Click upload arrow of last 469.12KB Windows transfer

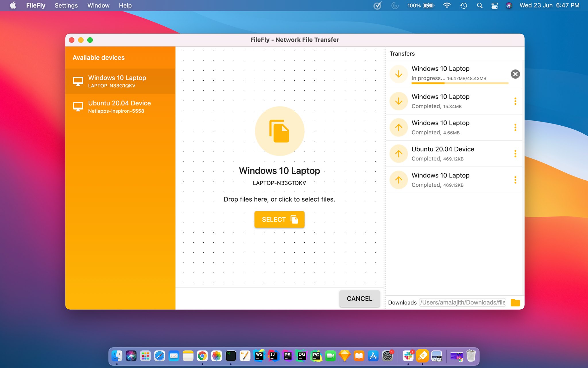(x=399, y=180)
